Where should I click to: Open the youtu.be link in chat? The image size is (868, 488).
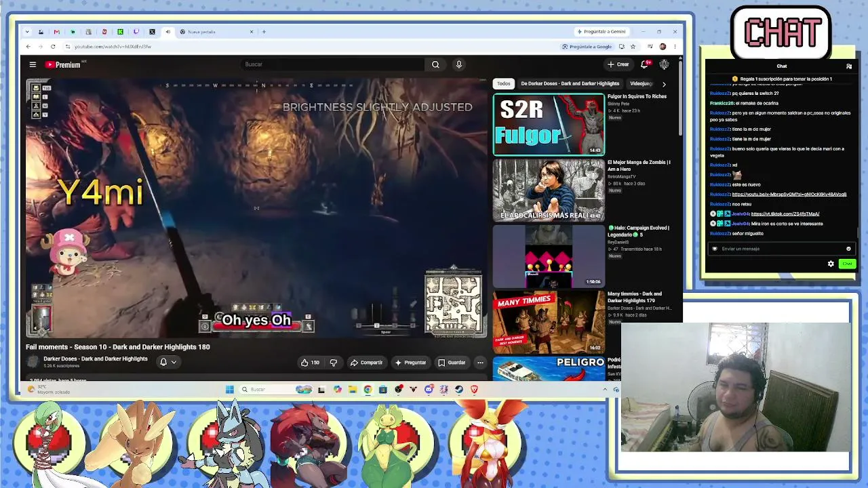point(789,195)
